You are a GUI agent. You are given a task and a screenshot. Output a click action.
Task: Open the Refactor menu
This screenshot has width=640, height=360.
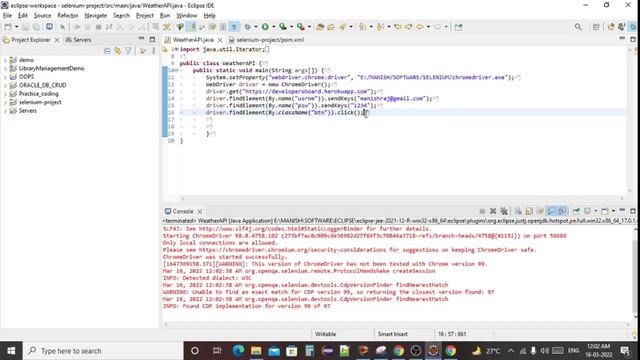click(x=68, y=16)
